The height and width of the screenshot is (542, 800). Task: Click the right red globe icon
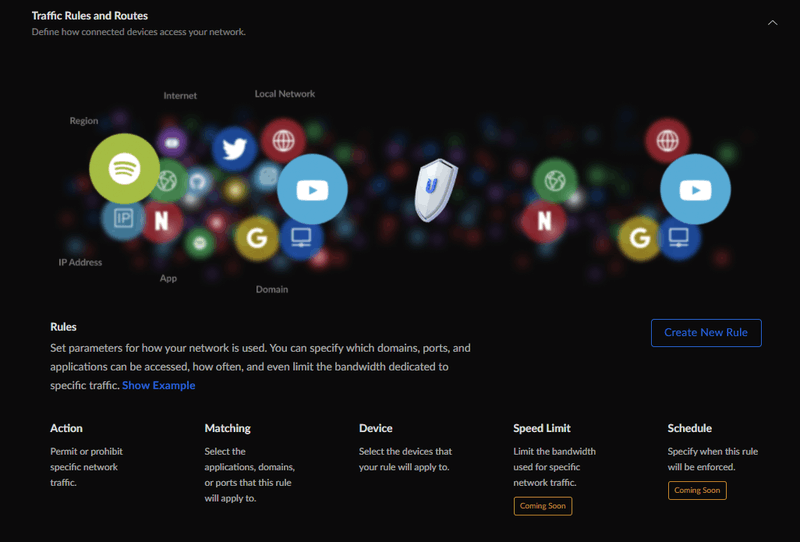[x=667, y=140]
